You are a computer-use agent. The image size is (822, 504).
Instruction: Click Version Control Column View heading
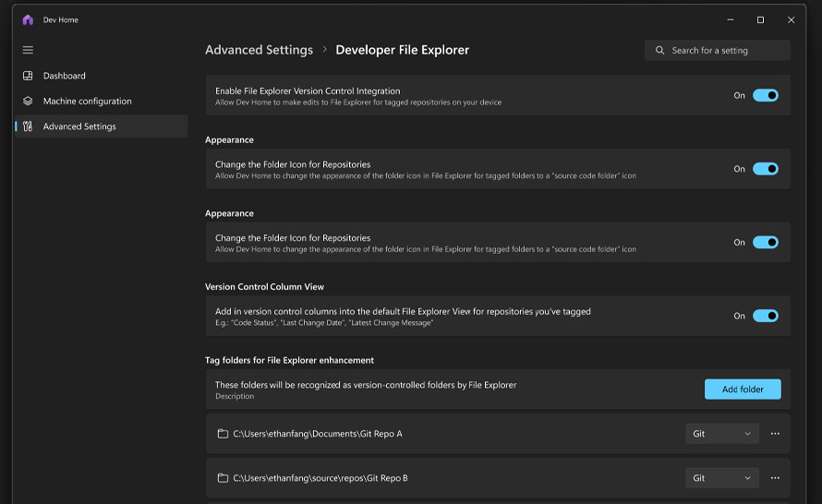click(264, 286)
